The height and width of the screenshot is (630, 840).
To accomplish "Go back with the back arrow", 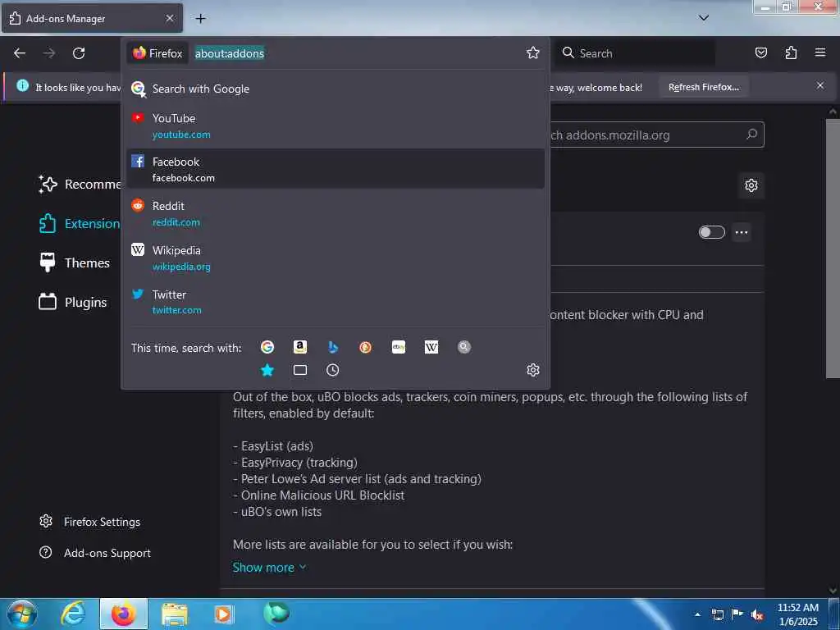I will point(20,53).
